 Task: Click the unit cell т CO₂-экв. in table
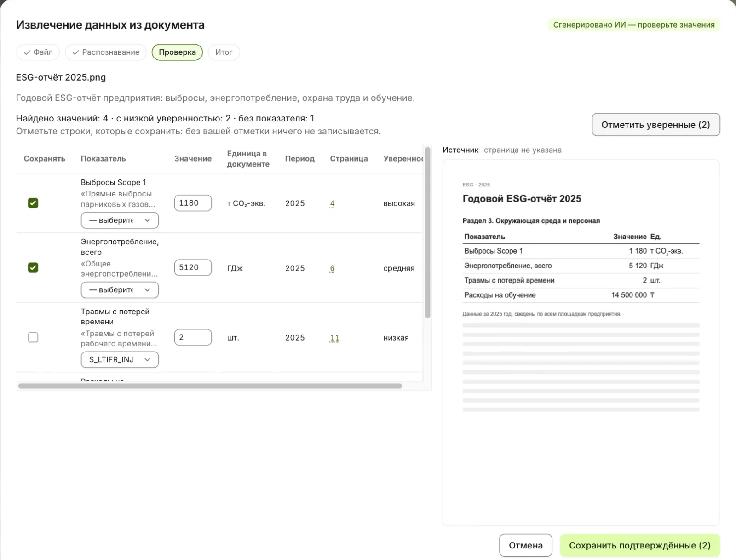246,203
